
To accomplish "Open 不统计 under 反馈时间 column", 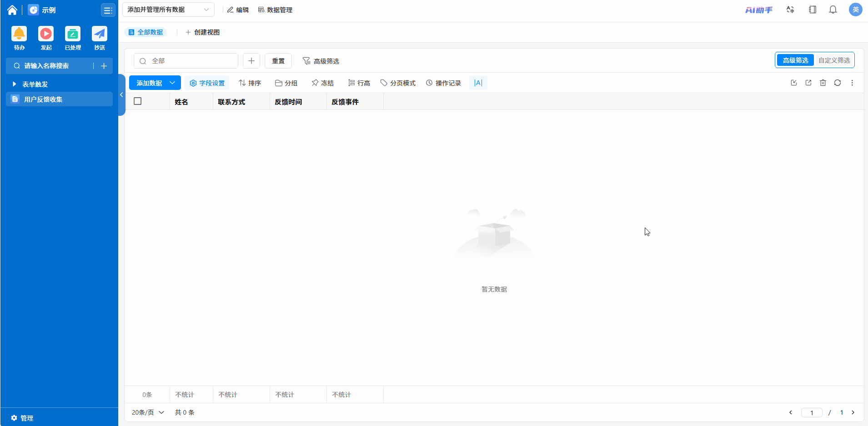I will pyautogui.click(x=285, y=395).
